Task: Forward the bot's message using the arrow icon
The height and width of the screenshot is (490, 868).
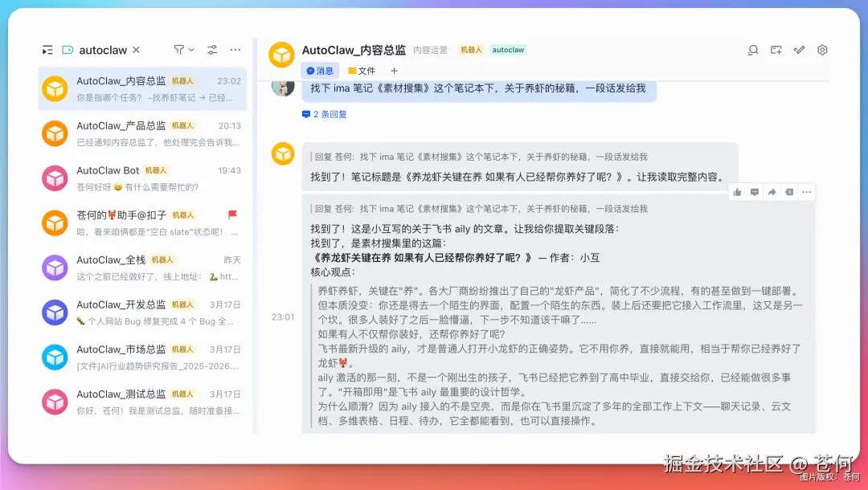Action: click(x=772, y=192)
